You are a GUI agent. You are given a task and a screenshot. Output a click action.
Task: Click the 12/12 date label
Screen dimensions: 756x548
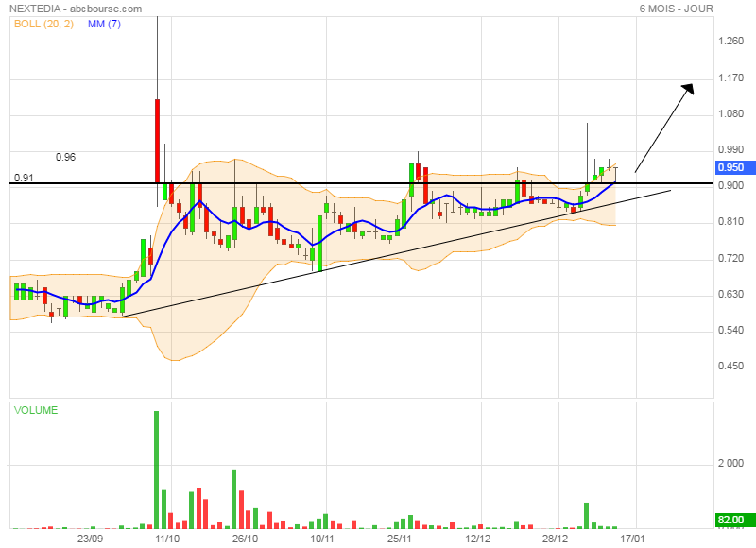tap(477, 539)
